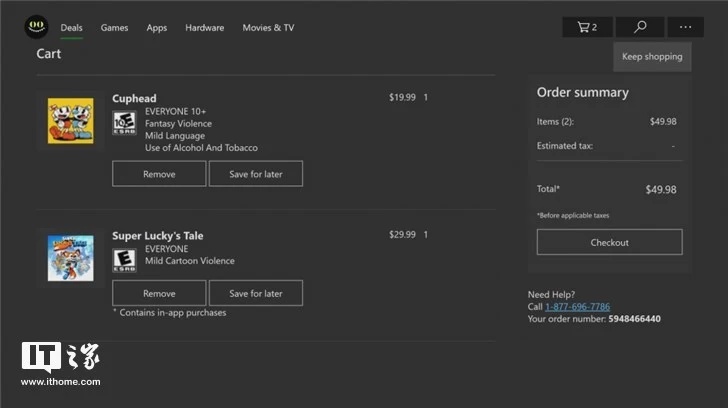Image resolution: width=728 pixels, height=408 pixels.
Task: Remove Super Lucky's Tale from cart
Action: (x=159, y=293)
